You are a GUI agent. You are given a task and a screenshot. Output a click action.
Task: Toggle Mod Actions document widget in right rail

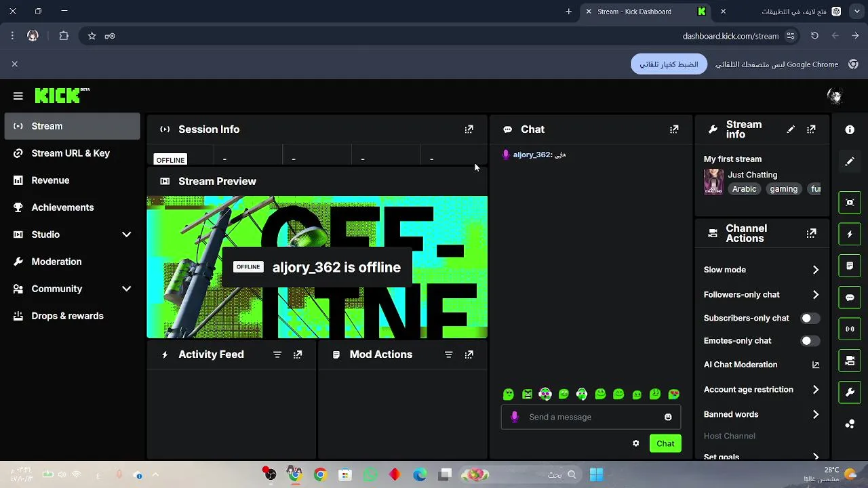(850, 266)
